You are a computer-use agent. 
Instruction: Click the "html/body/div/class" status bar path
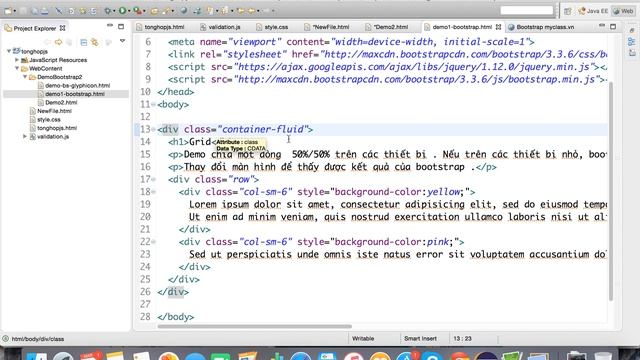38,339
